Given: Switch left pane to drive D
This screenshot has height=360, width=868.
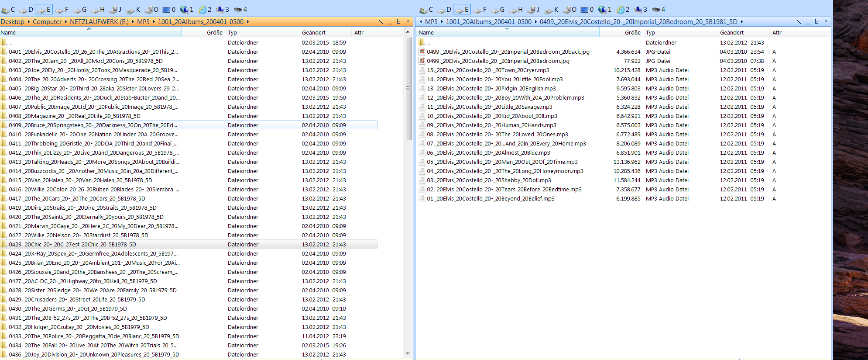Looking at the screenshot, I should tap(26, 9).
